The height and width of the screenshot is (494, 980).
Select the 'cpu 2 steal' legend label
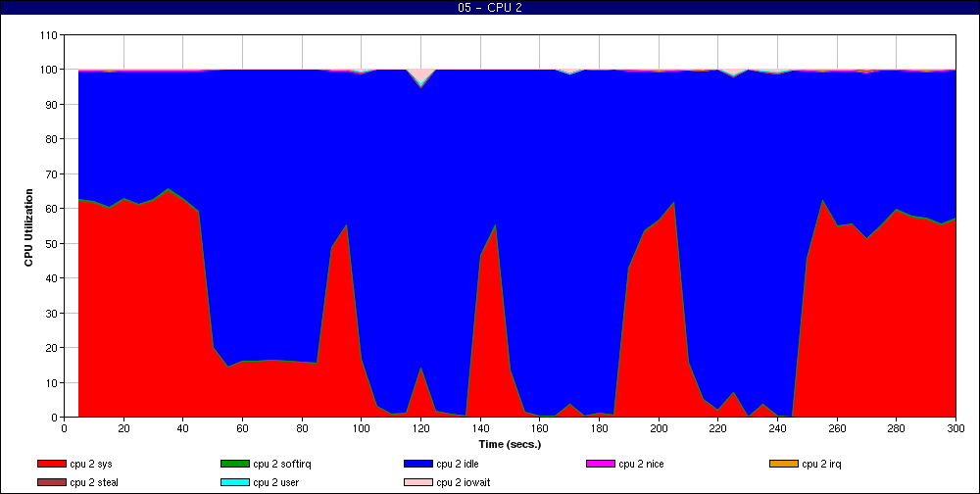94,483
